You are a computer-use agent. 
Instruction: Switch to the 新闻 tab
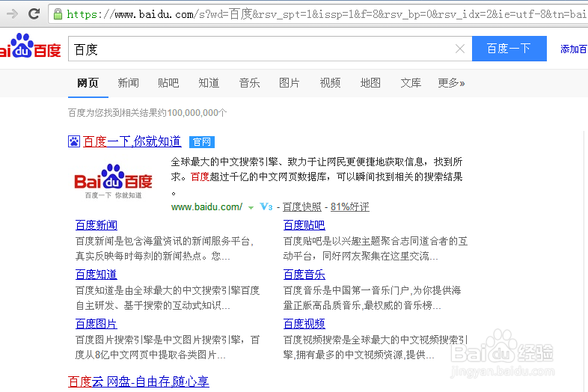[x=128, y=83]
